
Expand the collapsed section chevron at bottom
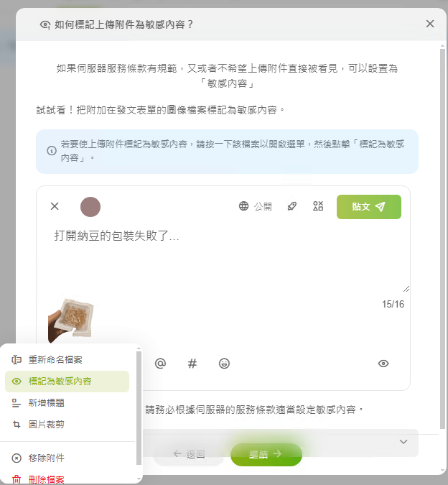point(403,442)
